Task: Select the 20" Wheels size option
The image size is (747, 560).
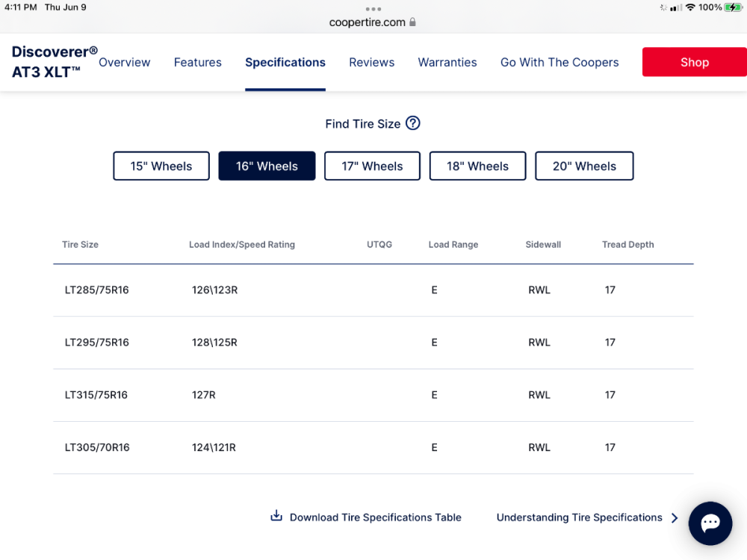Action: pyautogui.click(x=584, y=166)
